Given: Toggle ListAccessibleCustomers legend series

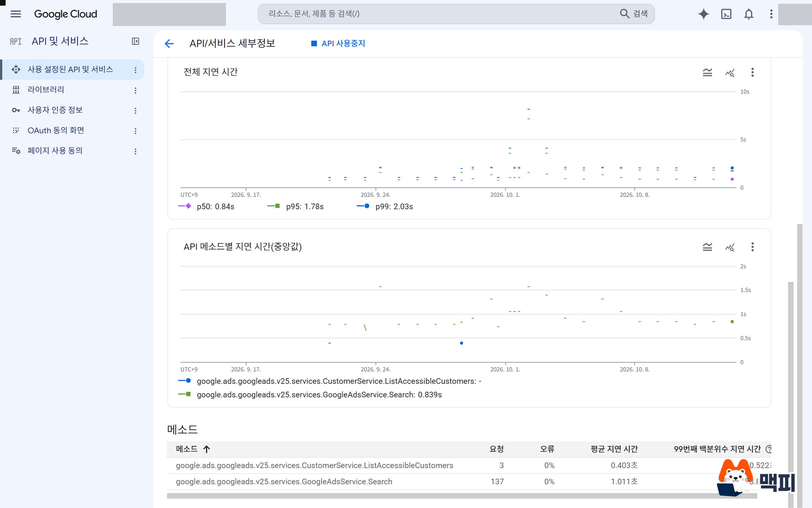Looking at the screenshot, I should (x=330, y=381).
